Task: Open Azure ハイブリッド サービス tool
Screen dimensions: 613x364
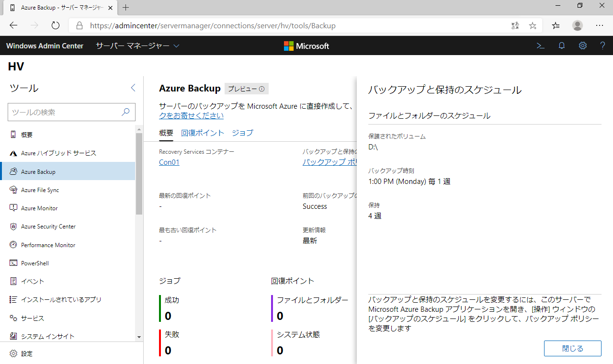Action: pyautogui.click(x=68, y=153)
